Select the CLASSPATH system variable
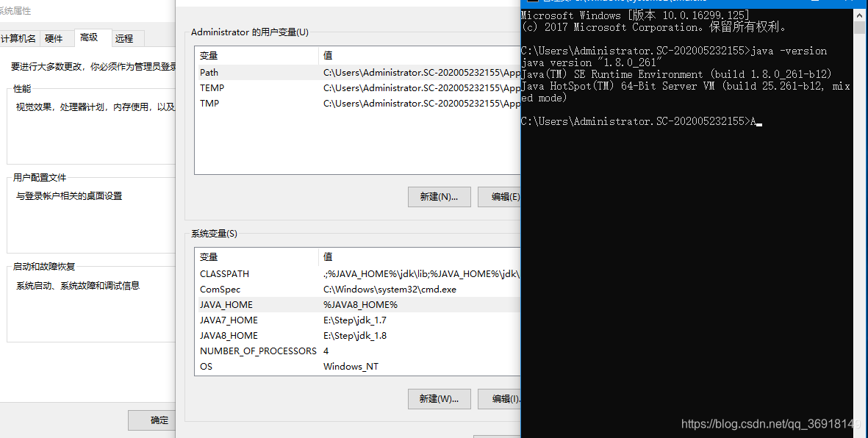The image size is (868, 438). point(358,274)
